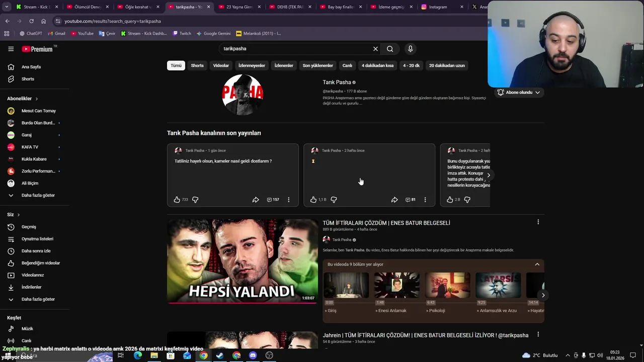Jump to Psikoloji chapter at 6:43
Viewport: 644px width, 362px height.
click(447, 285)
